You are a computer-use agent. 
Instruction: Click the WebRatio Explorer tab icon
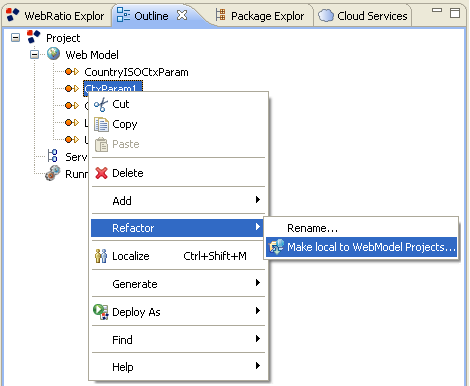click(13, 15)
